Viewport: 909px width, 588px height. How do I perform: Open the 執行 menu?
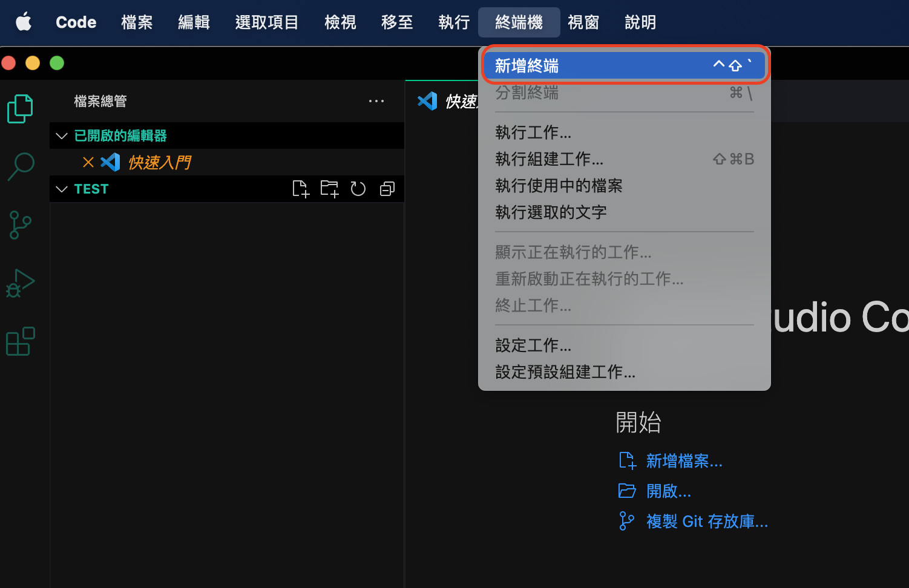click(454, 22)
